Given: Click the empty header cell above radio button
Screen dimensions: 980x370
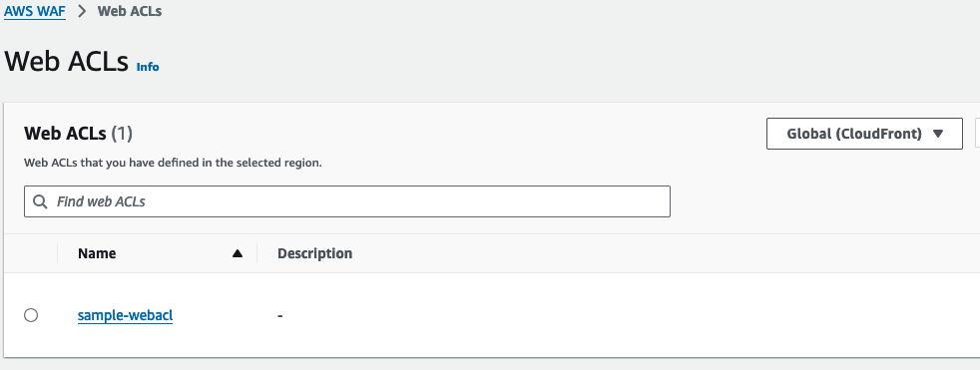Looking at the screenshot, I should click(x=31, y=253).
